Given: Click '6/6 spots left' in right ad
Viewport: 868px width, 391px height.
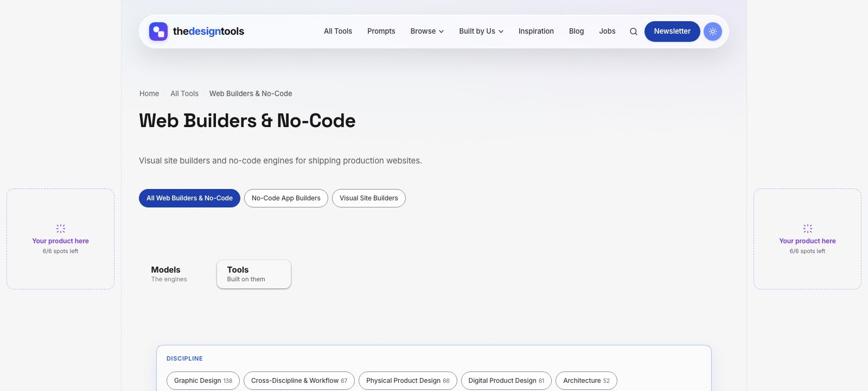Looking at the screenshot, I should coord(808,251).
